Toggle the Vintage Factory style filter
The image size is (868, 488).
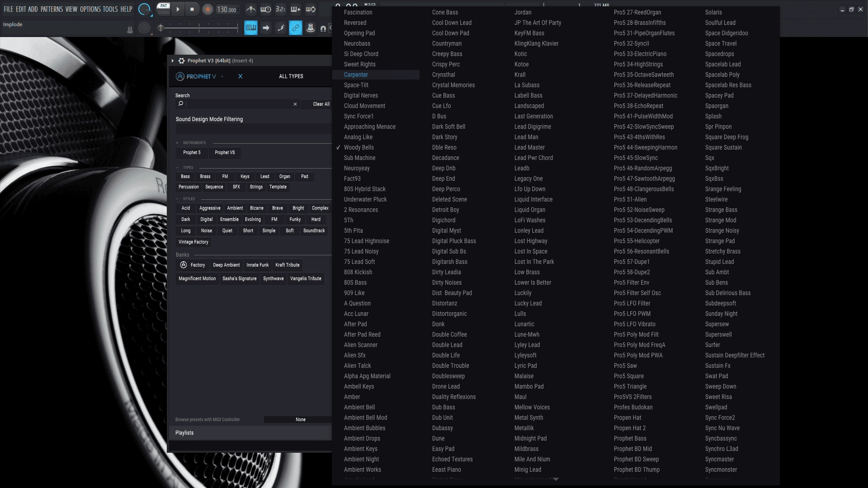pyautogui.click(x=193, y=242)
